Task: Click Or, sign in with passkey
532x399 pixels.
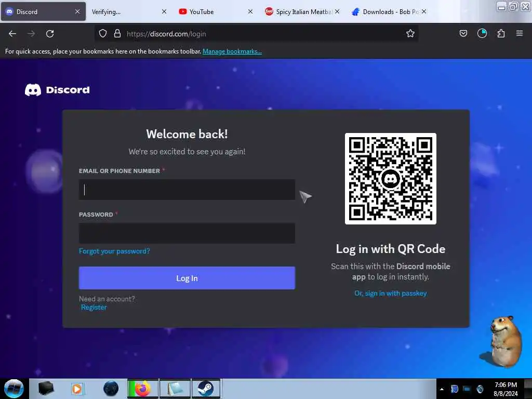Action: pos(391,293)
